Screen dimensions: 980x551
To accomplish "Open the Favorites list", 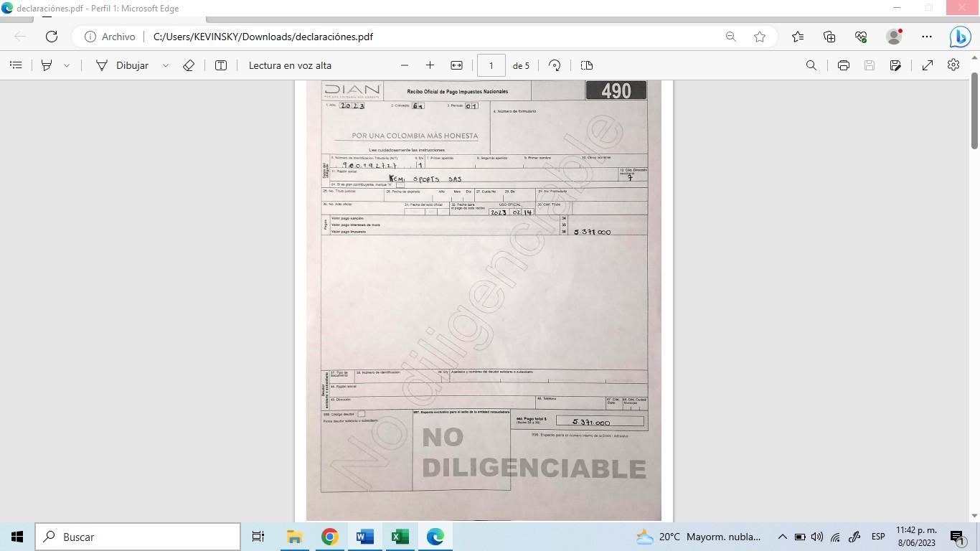I will (798, 37).
